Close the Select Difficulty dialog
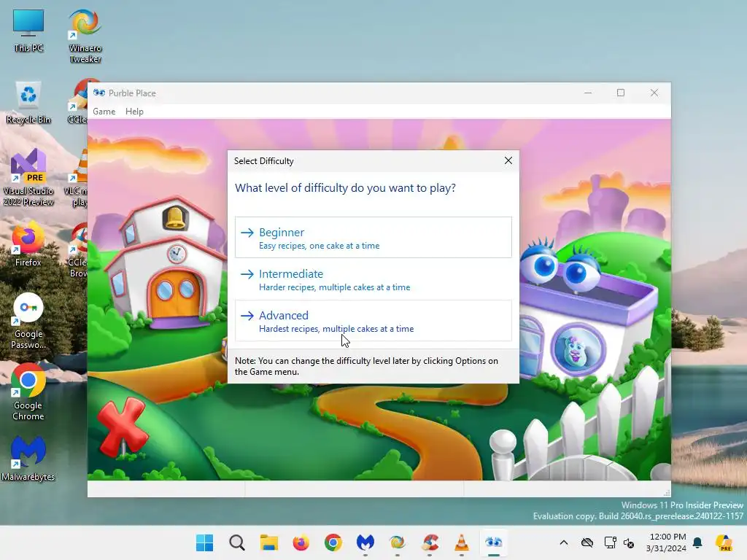 click(x=508, y=161)
